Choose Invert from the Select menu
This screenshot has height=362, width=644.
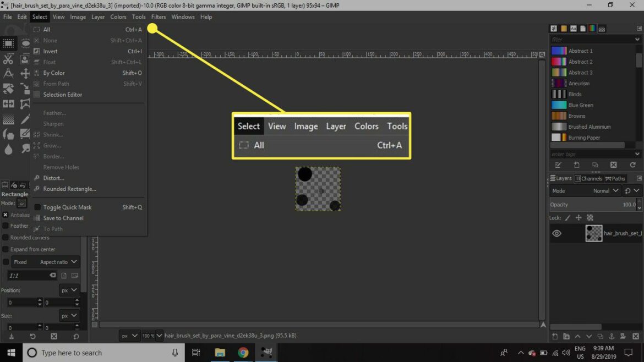pyautogui.click(x=51, y=51)
